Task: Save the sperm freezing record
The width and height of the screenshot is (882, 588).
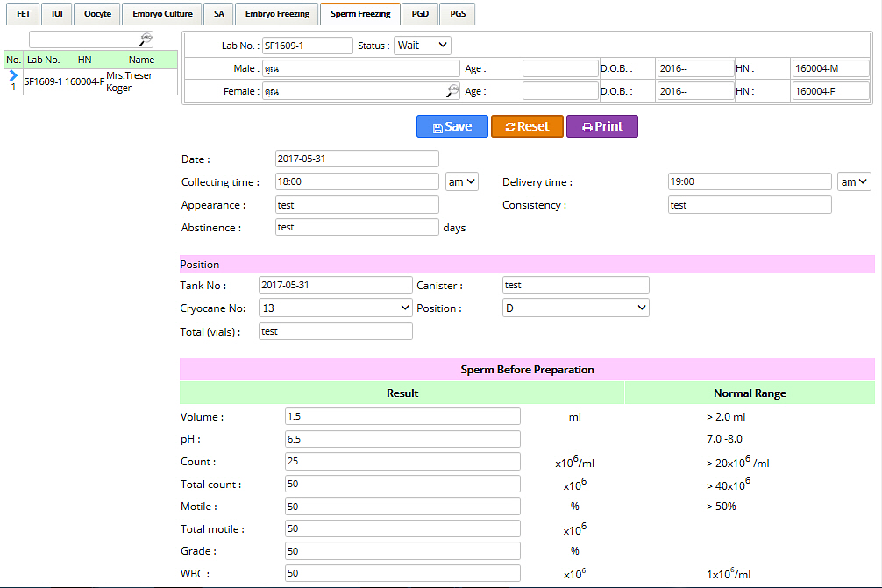Action: pos(452,126)
